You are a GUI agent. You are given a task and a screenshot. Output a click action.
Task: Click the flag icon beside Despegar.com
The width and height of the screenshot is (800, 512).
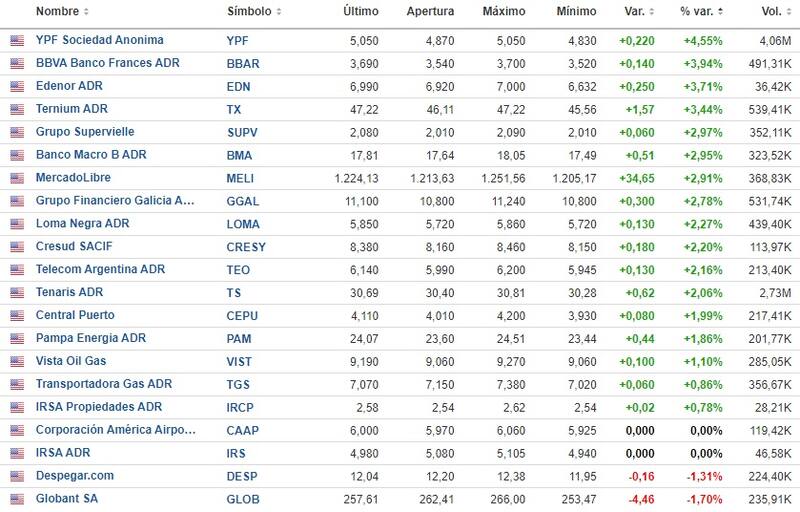[16, 476]
